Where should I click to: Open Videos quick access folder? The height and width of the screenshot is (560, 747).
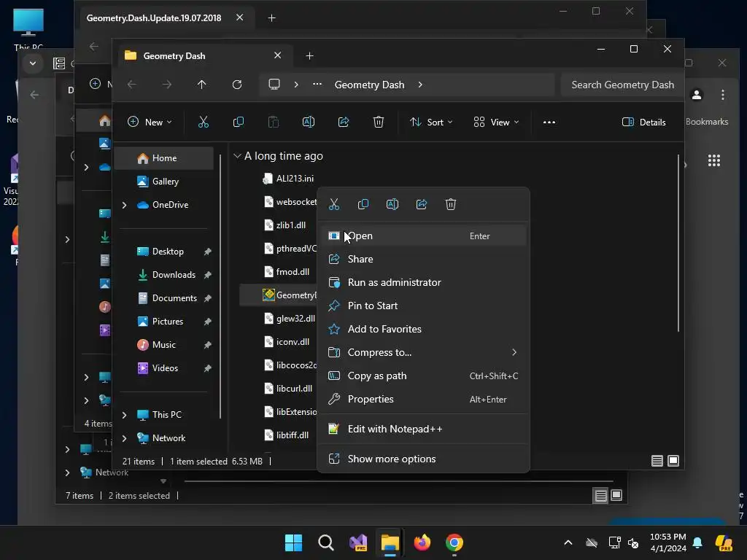(x=165, y=368)
